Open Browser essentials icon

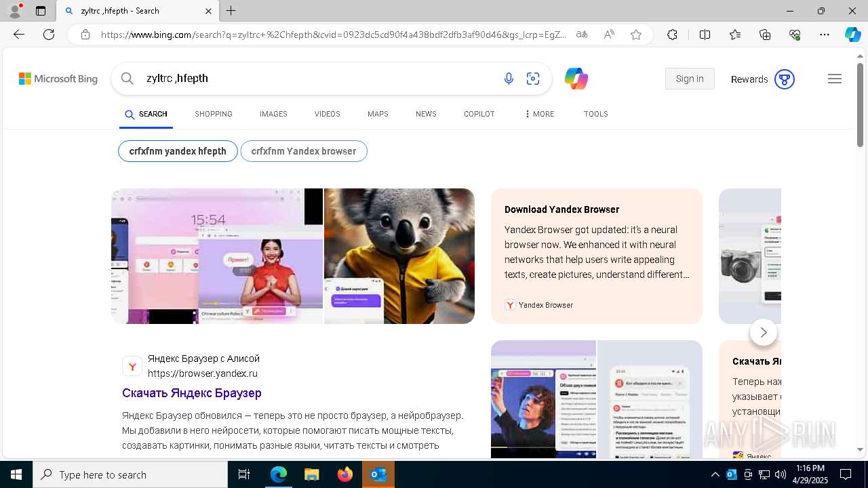point(795,35)
